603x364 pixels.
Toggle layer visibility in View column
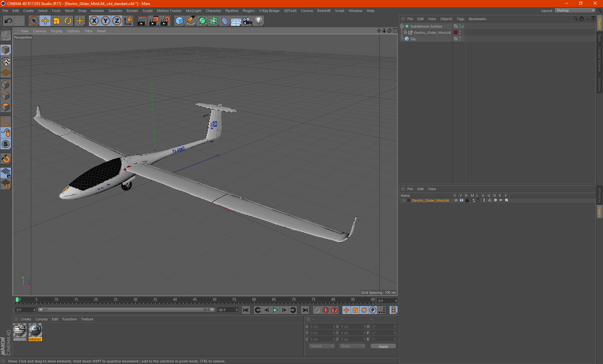pos(461,200)
